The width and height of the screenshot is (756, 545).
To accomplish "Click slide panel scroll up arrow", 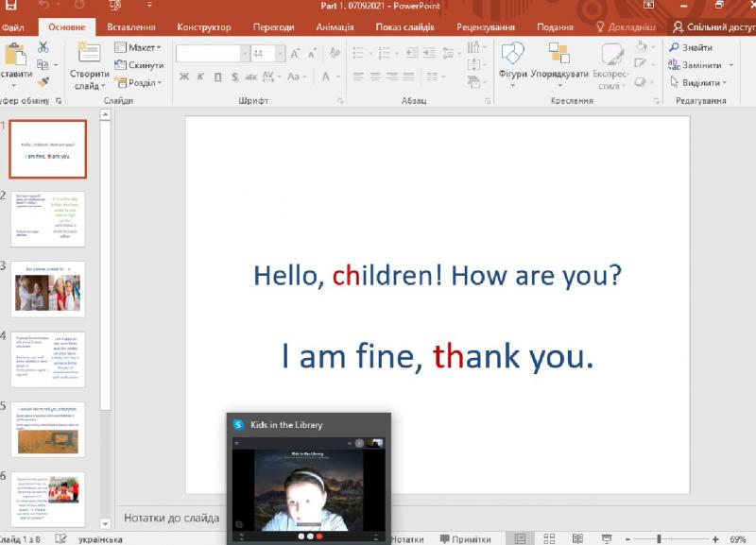I will pyautogui.click(x=105, y=114).
